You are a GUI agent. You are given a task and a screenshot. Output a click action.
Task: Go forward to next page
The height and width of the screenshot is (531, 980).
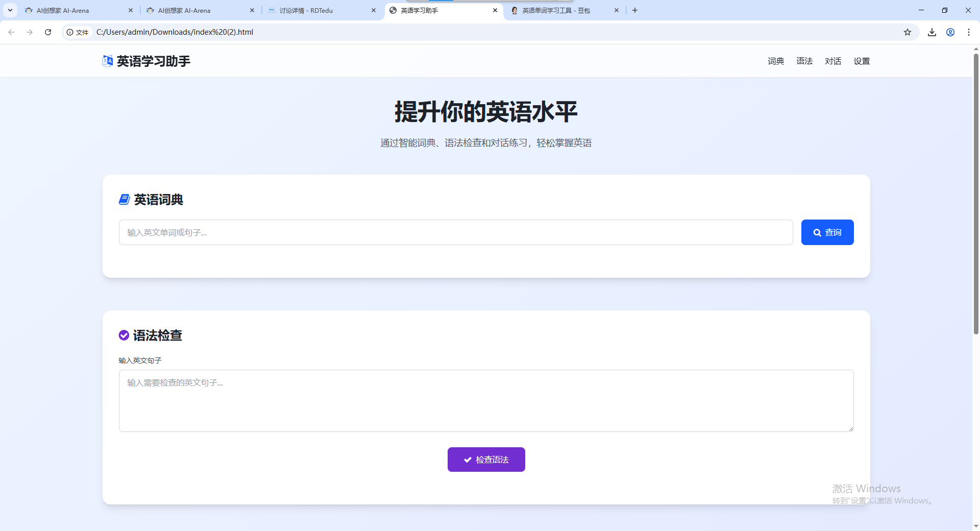pyautogui.click(x=30, y=32)
